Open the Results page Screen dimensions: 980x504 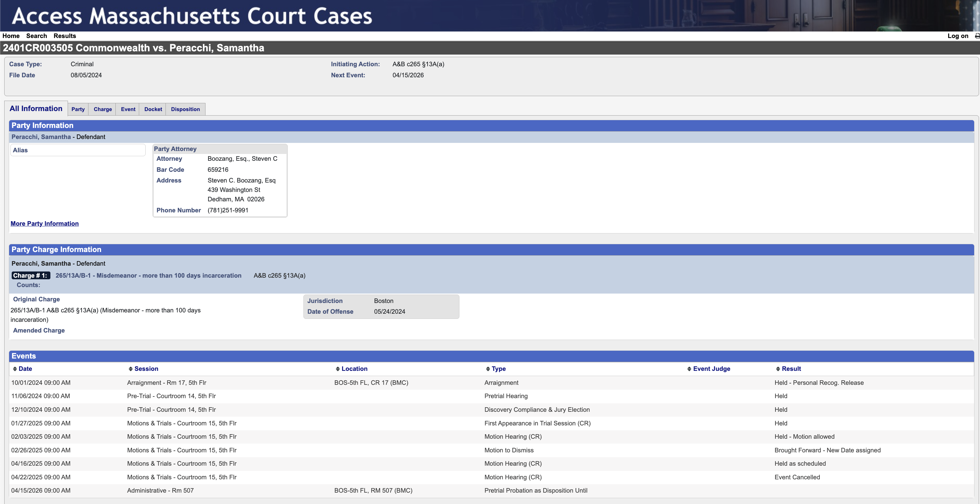click(64, 36)
